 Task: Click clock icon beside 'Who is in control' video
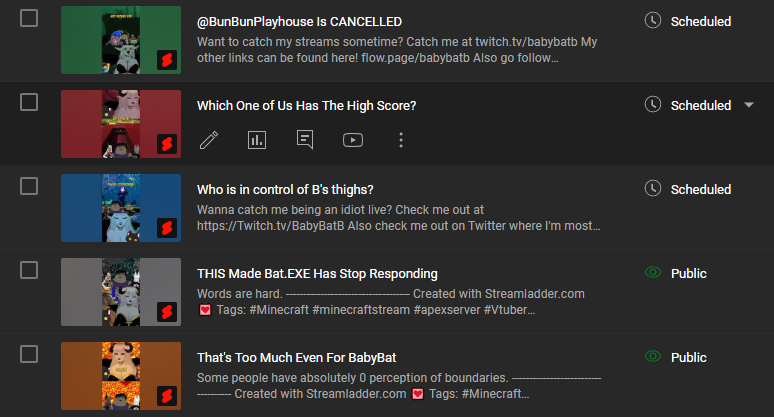[x=654, y=189]
